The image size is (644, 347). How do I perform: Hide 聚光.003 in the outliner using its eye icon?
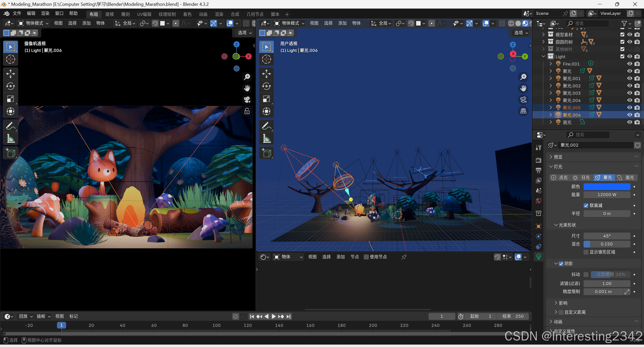629,93
